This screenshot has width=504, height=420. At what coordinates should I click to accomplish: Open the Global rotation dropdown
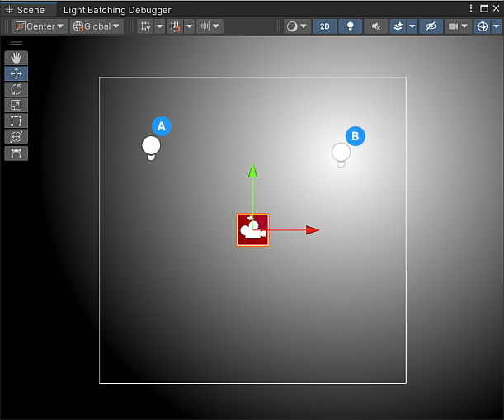[97, 26]
